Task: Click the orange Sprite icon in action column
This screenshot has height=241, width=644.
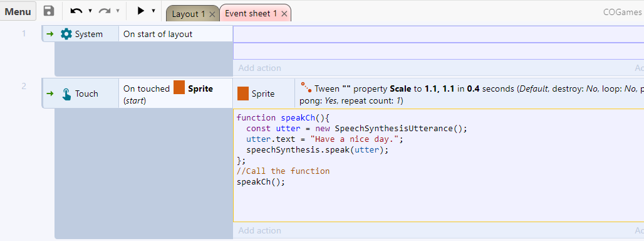Action: 243,94
